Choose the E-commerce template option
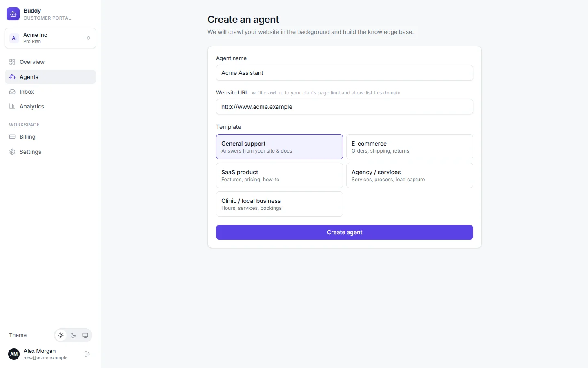This screenshot has width=588, height=368. click(410, 147)
